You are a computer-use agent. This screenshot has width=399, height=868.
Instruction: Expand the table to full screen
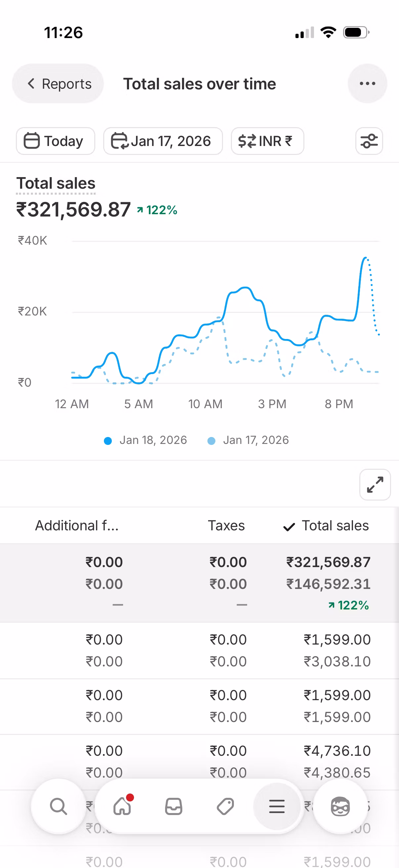(375, 485)
